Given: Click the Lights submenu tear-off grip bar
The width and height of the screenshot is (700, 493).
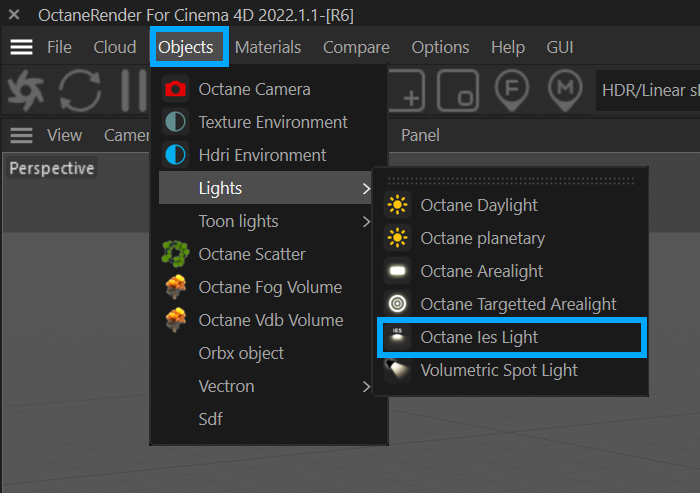Looking at the screenshot, I should tap(510, 180).
